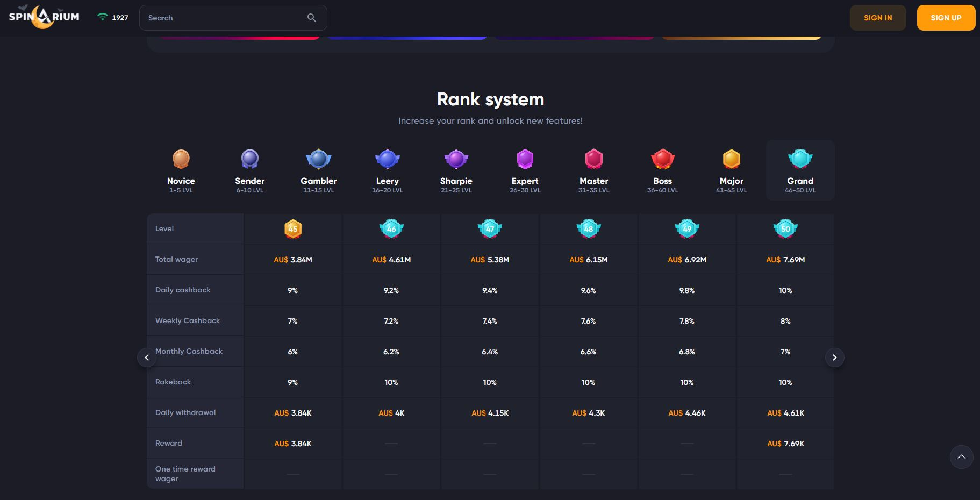The width and height of the screenshot is (980, 500).
Task: Show previous levels with left arrow
Action: pyautogui.click(x=147, y=358)
